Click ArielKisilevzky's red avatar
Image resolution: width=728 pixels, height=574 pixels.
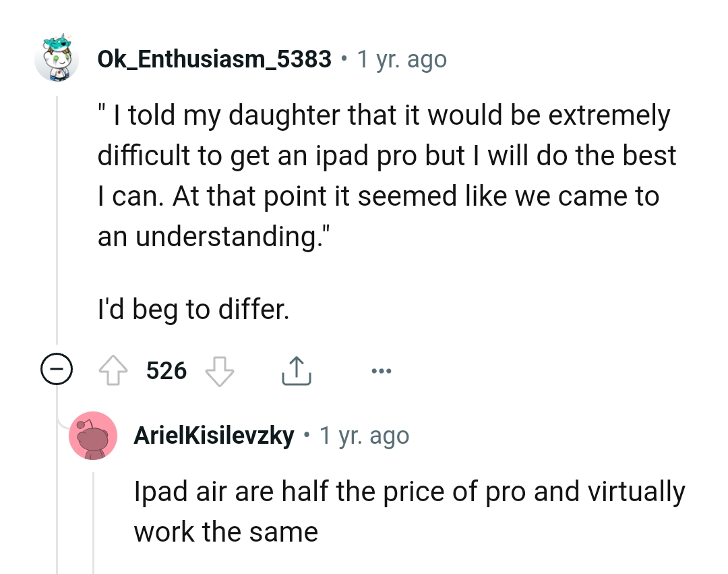point(94,435)
